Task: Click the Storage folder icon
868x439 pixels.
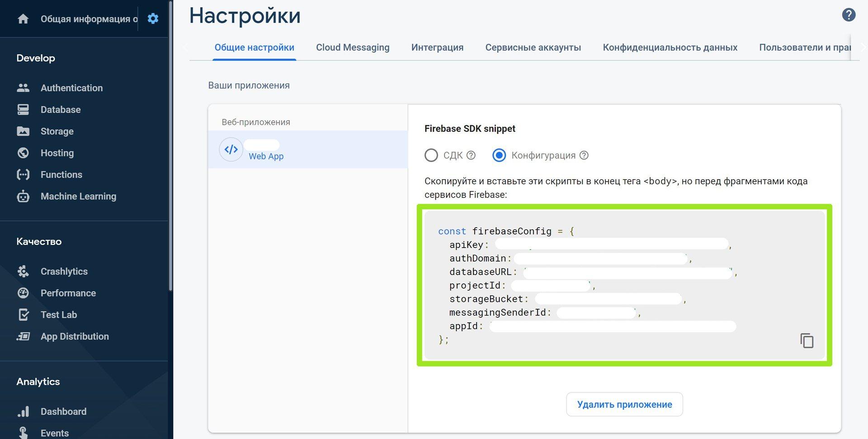Action: coord(23,131)
